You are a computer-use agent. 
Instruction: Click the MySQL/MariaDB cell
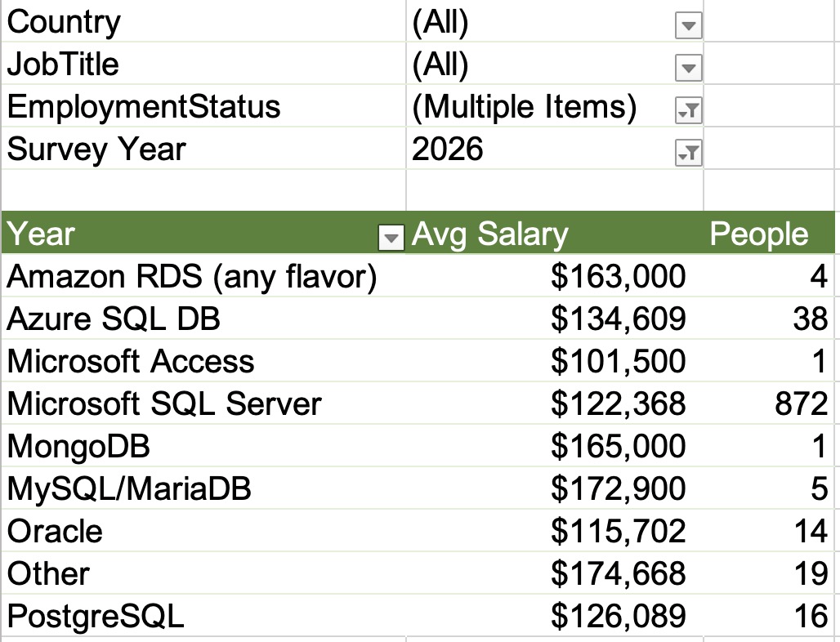click(129, 489)
